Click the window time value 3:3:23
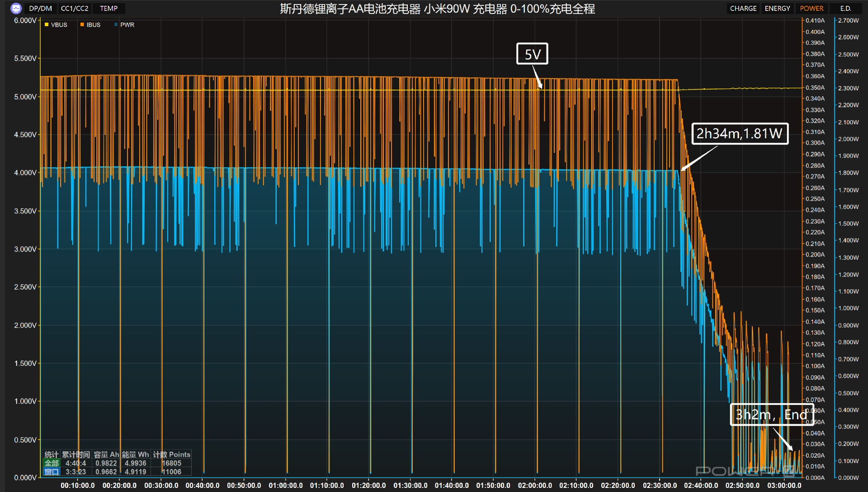This screenshot has width=868, height=492. click(75, 472)
